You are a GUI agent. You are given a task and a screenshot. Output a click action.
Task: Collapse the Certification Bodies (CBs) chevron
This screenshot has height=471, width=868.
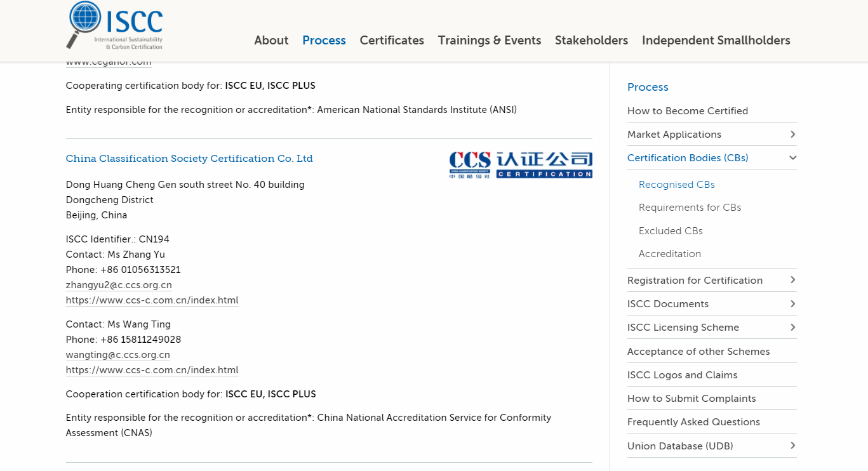coord(792,158)
